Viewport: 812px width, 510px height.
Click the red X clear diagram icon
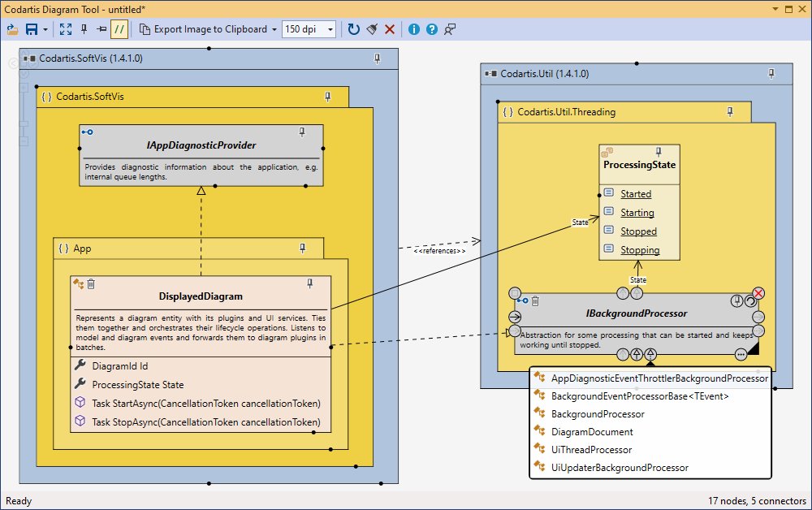pos(390,29)
